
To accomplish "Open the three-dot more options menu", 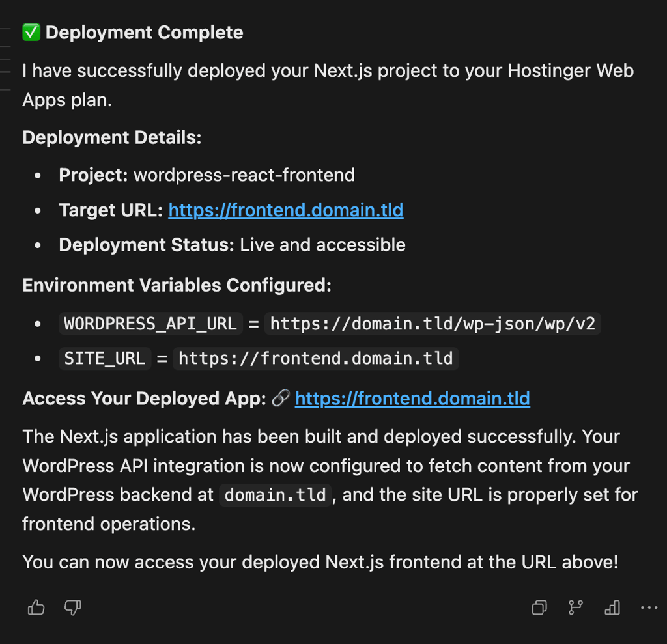I will (649, 608).
